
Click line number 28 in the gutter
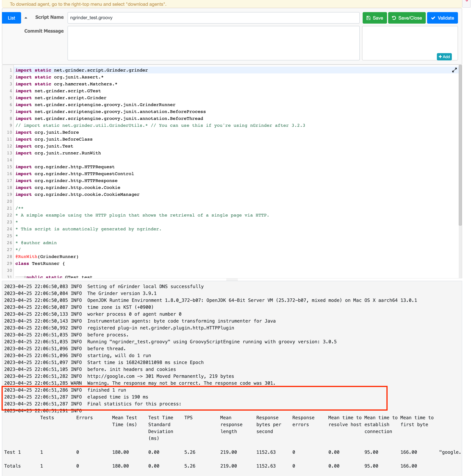9,256
